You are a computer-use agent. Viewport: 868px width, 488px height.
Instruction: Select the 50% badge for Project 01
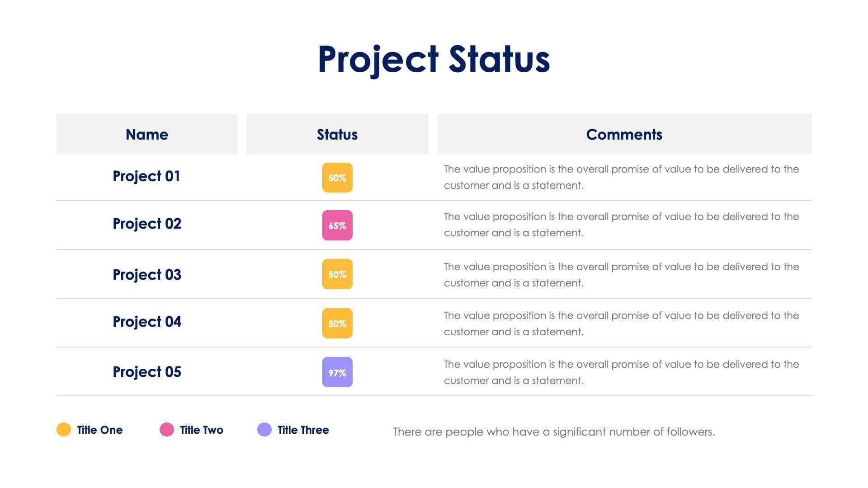337,178
